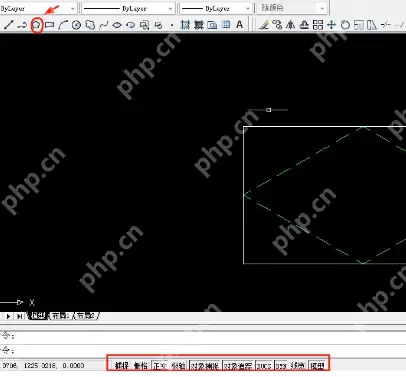Screen dimensions: 406x377
Task: Select the Array tool
Action: pyautogui.click(x=318, y=25)
